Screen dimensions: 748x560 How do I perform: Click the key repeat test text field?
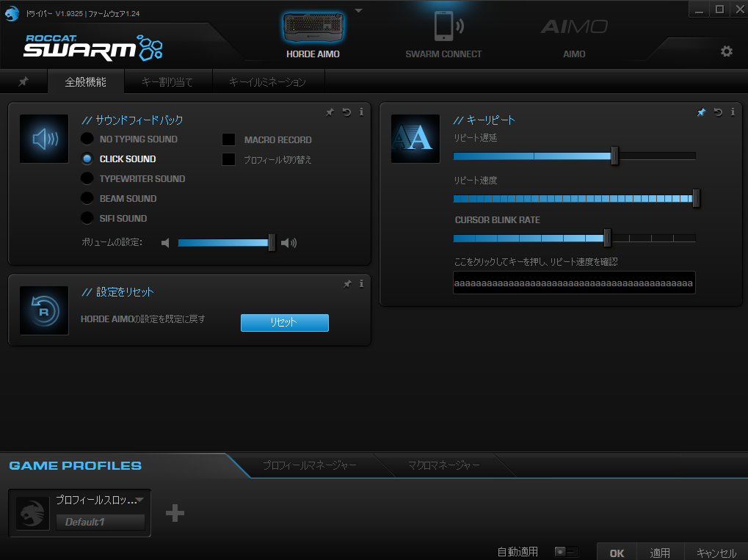coord(574,283)
